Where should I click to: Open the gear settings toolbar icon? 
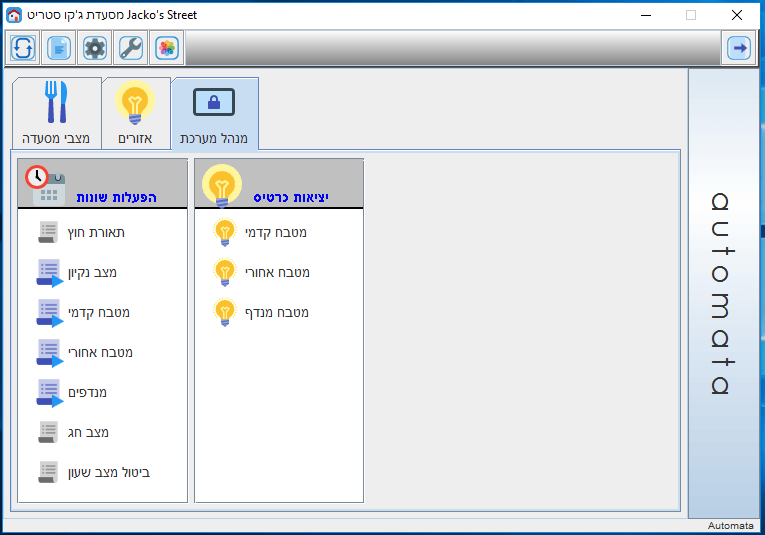tap(95, 47)
